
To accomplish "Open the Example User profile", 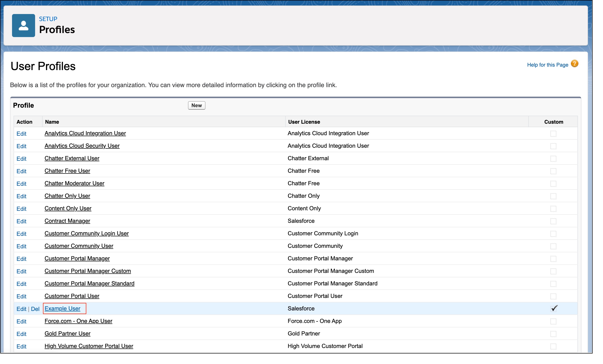I will click(62, 308).
